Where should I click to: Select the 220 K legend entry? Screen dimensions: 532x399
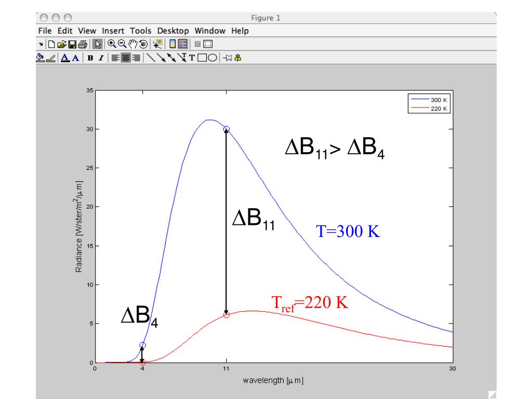pos(429,108)
